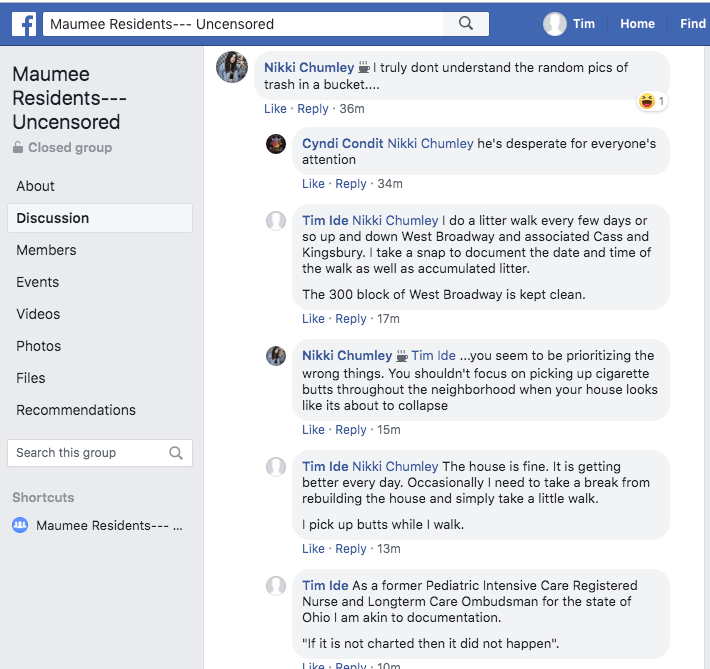
Task: Like Cyndi Condit's reply
Action: coord(313,184)
